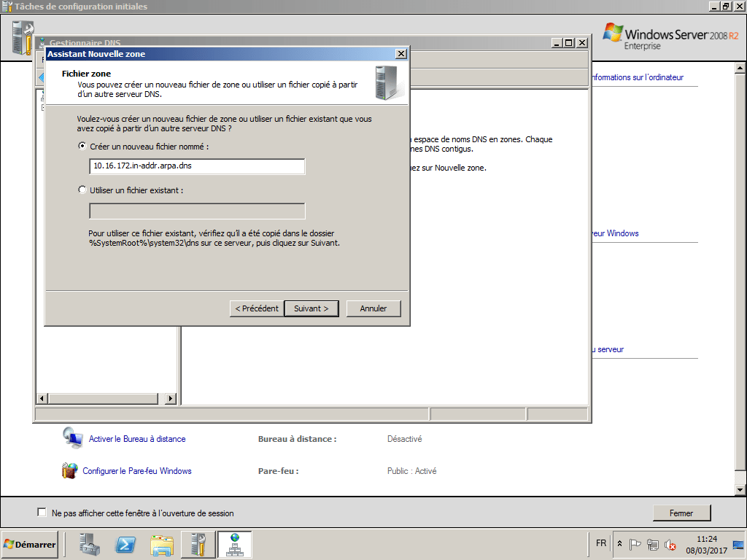The image size is (747, 560).
Task: Click the muted volume icon in the tray
Action: 669,544
